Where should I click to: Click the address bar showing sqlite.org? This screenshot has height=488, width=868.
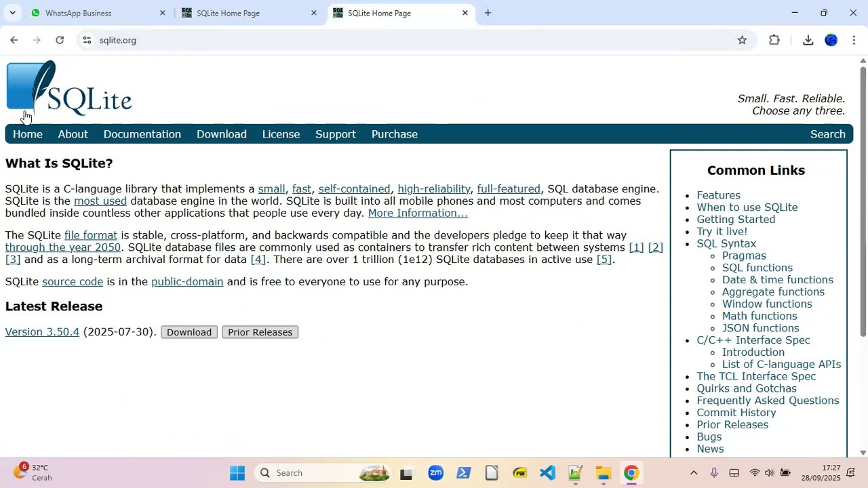407,40
